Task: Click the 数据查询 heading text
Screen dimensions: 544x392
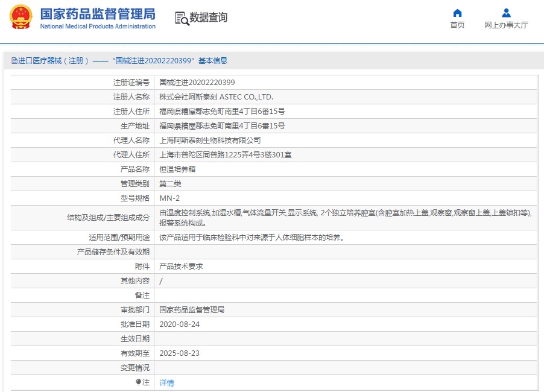Action: (208, 17)
